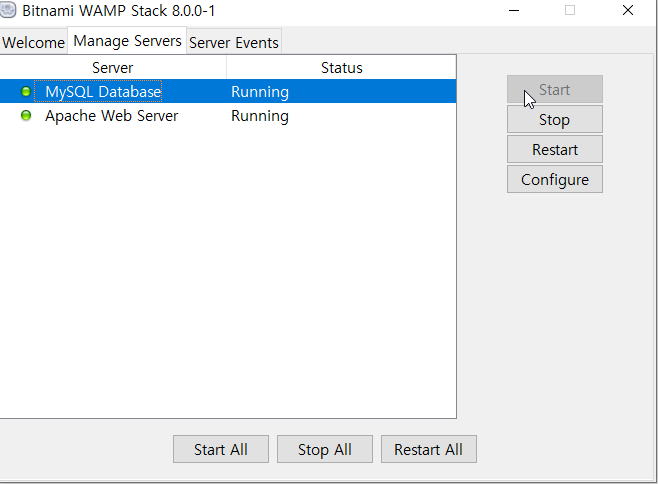Viewport: 658px width, 484px height.
Task: Go to the Server Events tab
Action: pos(234,42)
